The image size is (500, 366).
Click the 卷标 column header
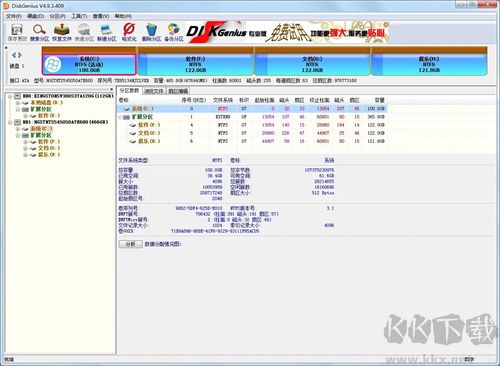pyautogui.click(x=123, y=100)
